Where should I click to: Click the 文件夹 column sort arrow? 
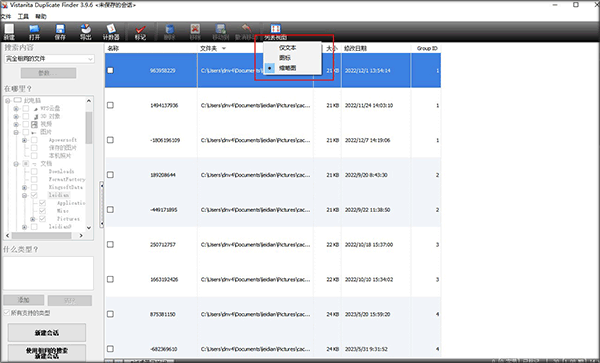coord(224,49)
